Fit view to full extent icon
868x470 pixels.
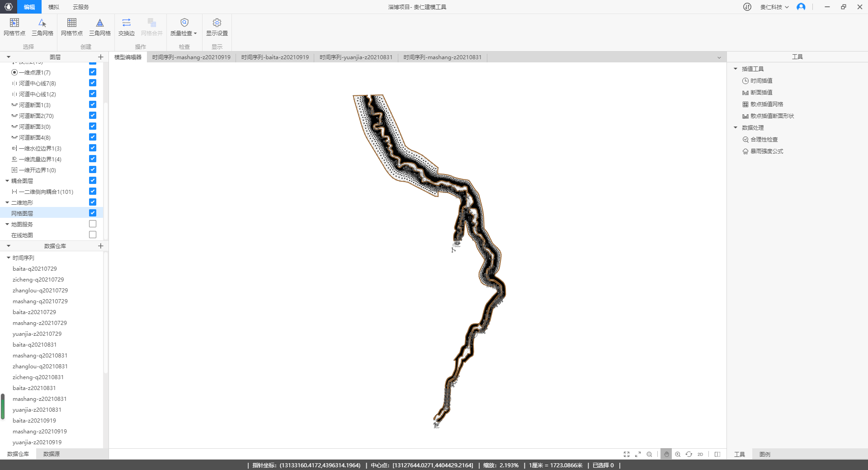pos(627,454)
